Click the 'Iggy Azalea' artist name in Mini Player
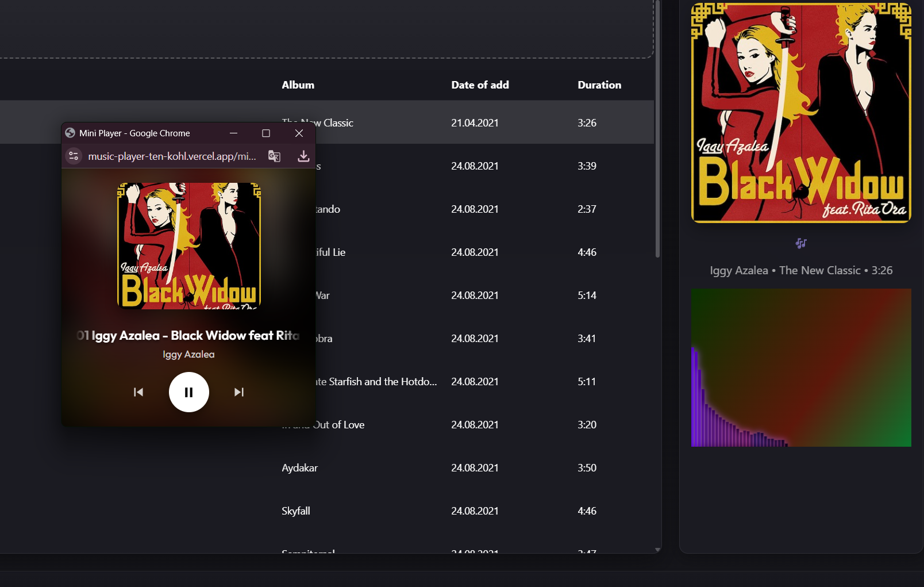This screenshot has height=587, width=924. point(188,355)
